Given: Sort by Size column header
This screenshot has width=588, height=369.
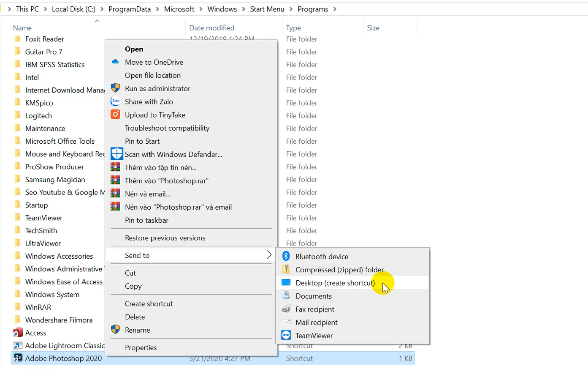Looking at the screenshot, I should (373, 28).
